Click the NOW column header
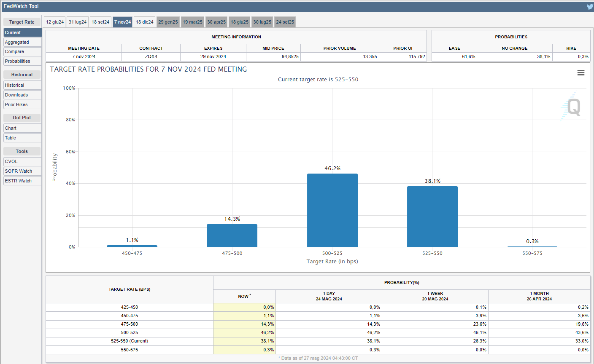The image size is (594, 364). (244, 296)
